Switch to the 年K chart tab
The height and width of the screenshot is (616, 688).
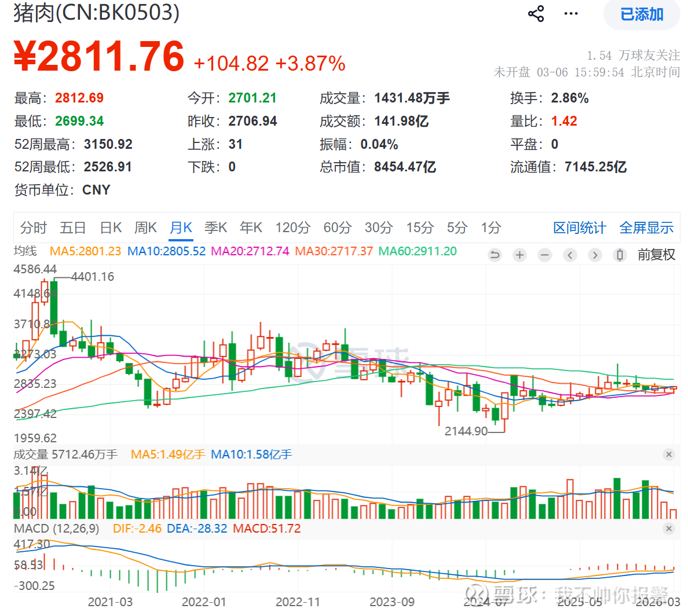point(251,228)
